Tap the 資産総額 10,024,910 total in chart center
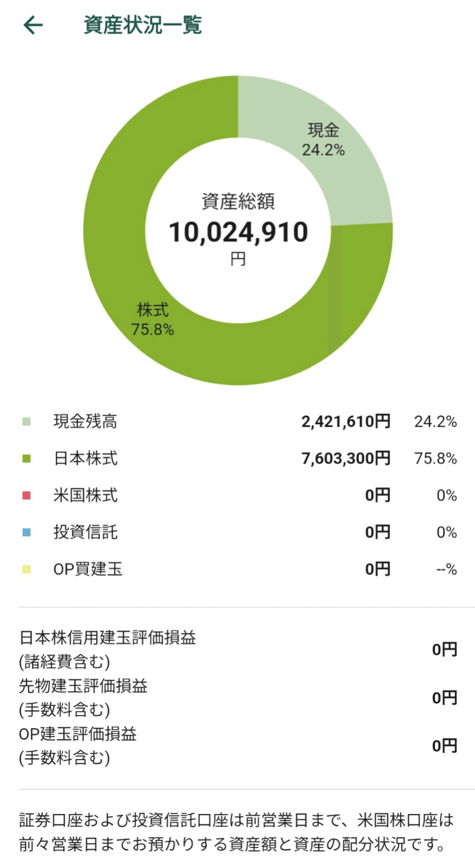 click(x=238, y=231)
